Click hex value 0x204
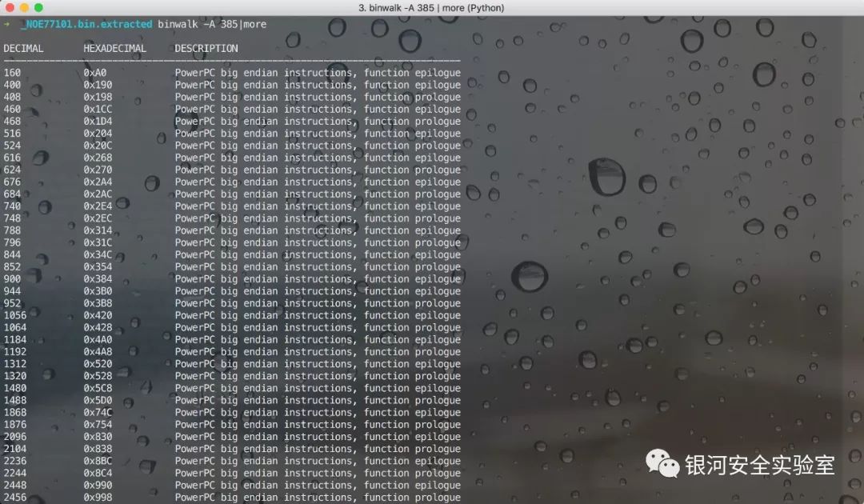This screenshot has height=504, width=864. [98, 134]
